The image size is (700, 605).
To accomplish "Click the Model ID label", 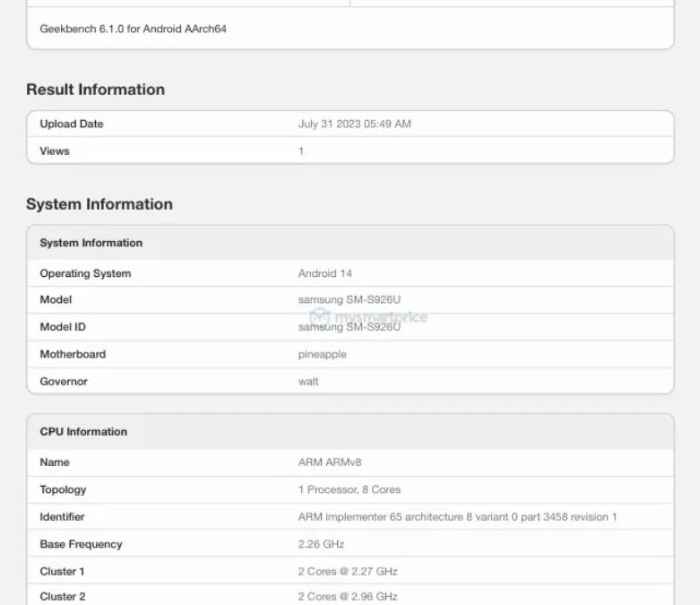I will click(x=63, y=327).
